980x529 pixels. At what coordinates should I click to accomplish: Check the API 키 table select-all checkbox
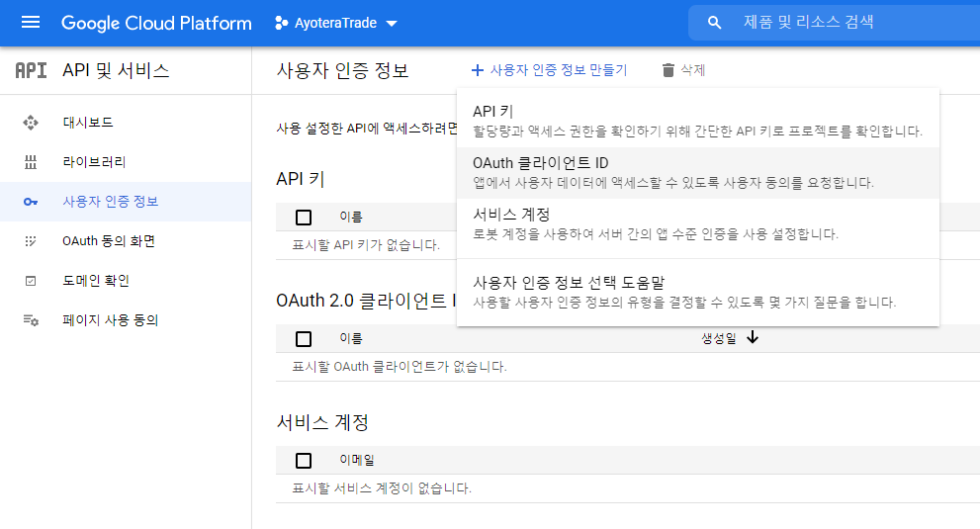click(x=304, y=218)
